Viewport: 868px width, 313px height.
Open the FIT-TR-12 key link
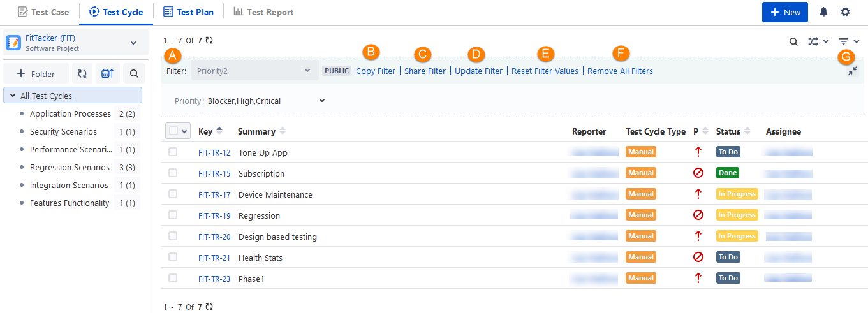(x=214, y=153)
